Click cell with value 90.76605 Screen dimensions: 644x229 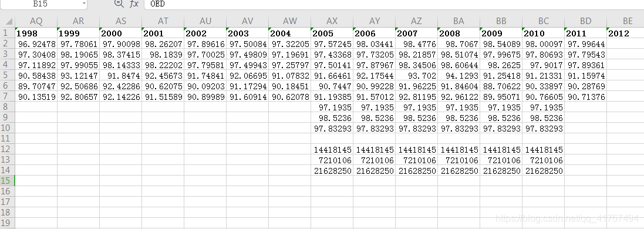pos(544,97)
